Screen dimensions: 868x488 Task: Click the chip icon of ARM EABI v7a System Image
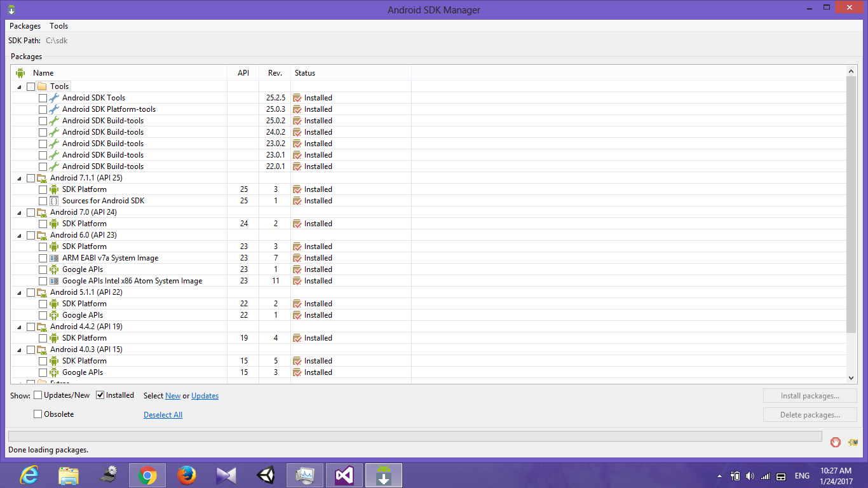point(54,258)
